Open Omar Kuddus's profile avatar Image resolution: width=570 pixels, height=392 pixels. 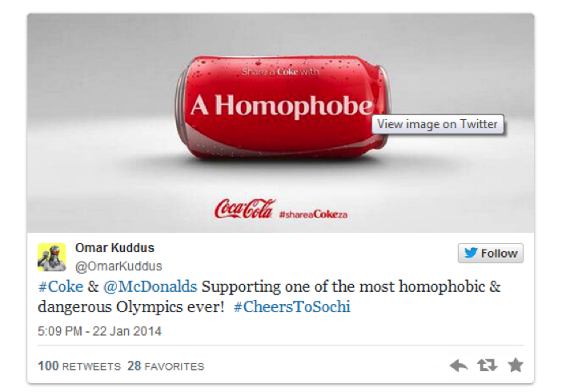pyautogui.click(x=51, y=257)
